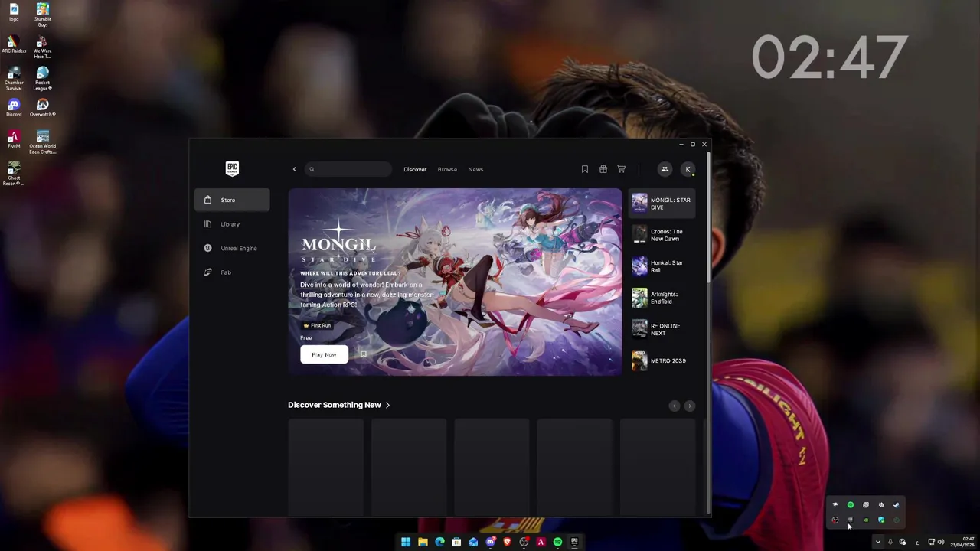Open the gift redeem icon in the header
Screen dimensions: 980x551
pos(603,169)
